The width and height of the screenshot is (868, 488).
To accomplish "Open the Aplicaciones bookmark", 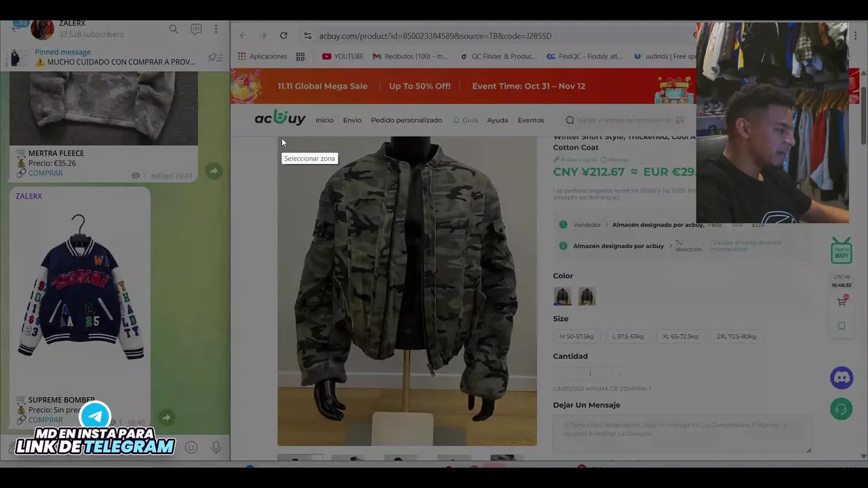I will coord(262,56).
